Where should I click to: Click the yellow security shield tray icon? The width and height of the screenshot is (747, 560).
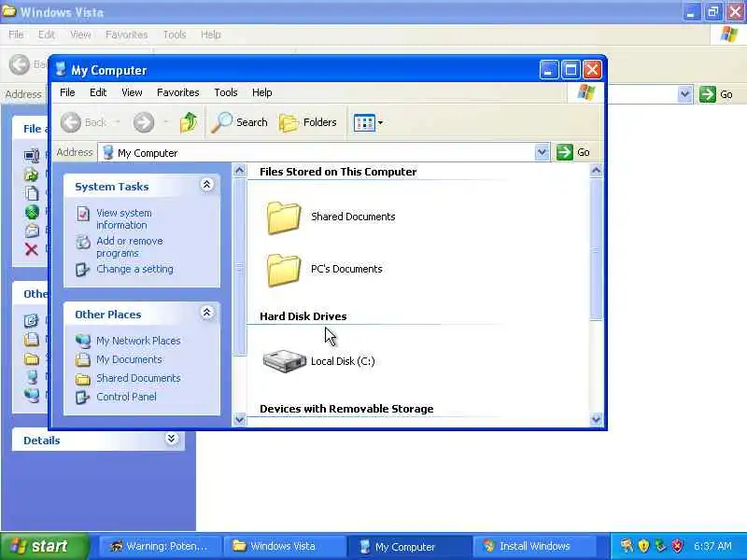(643, 546)
